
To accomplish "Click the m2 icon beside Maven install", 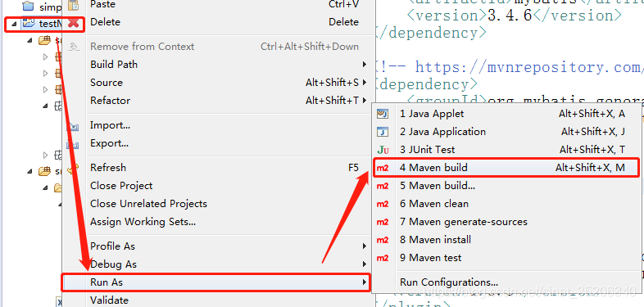I will pos(383,240).
